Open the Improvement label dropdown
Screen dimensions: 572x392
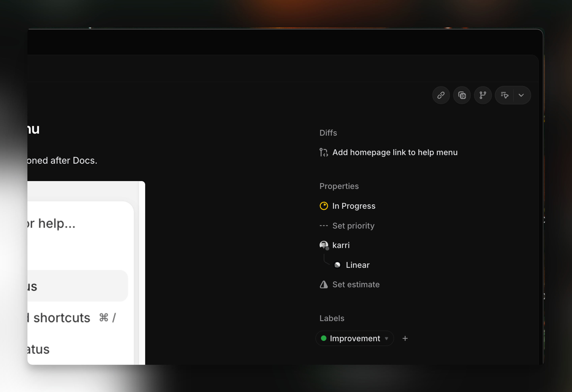click(355, 339)
